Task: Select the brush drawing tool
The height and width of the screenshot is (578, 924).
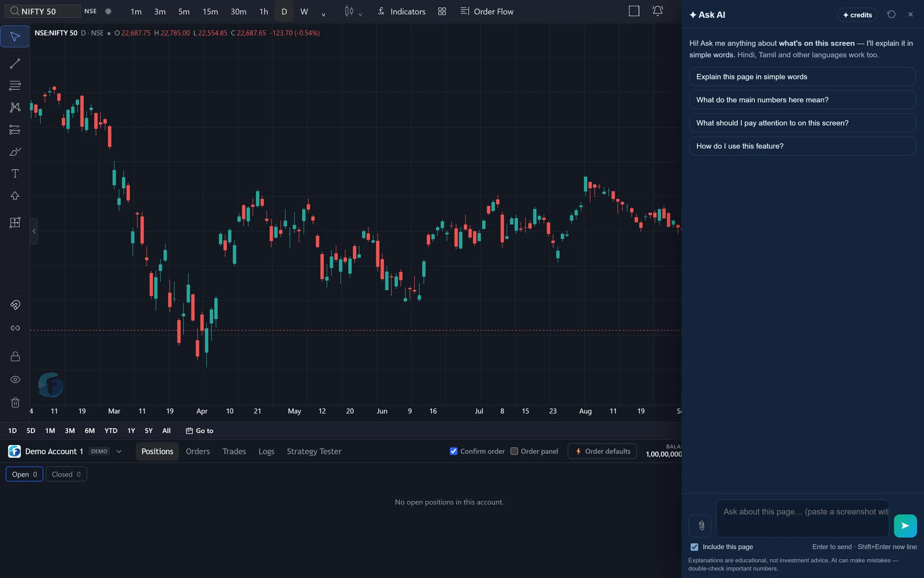Action: click(15, 152)
